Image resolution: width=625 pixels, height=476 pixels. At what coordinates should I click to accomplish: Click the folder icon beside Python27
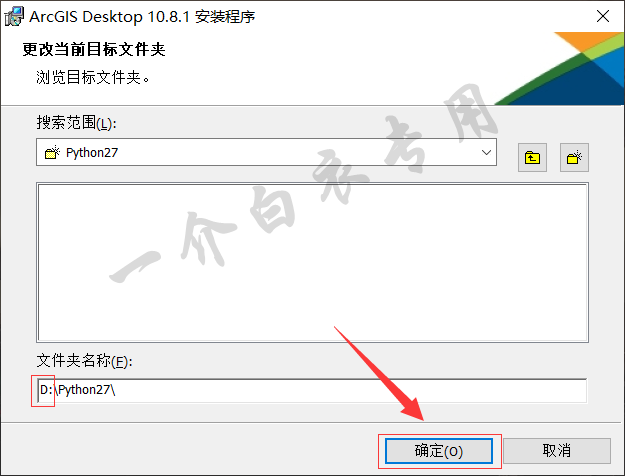[x=52, y=152]
